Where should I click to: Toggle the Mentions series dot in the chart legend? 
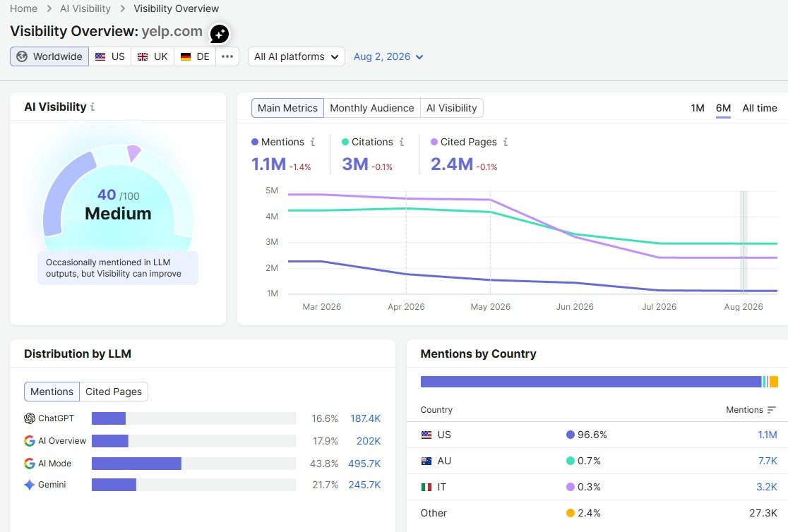click(x=255, y=142)
